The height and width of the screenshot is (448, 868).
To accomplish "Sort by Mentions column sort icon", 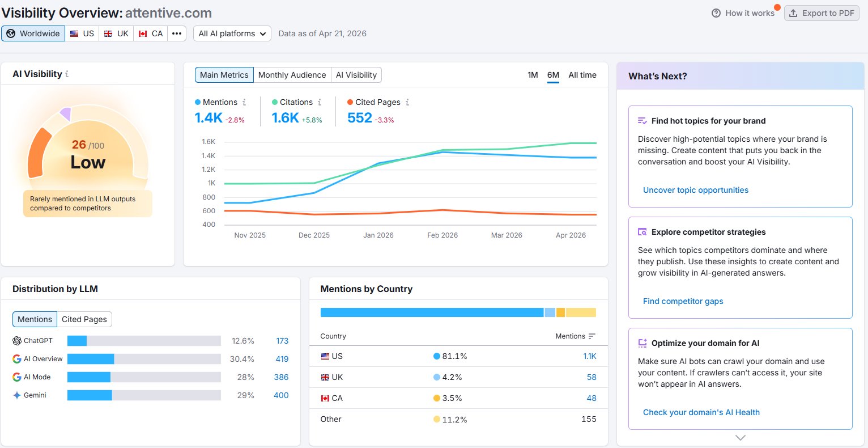I will [592, 336].
